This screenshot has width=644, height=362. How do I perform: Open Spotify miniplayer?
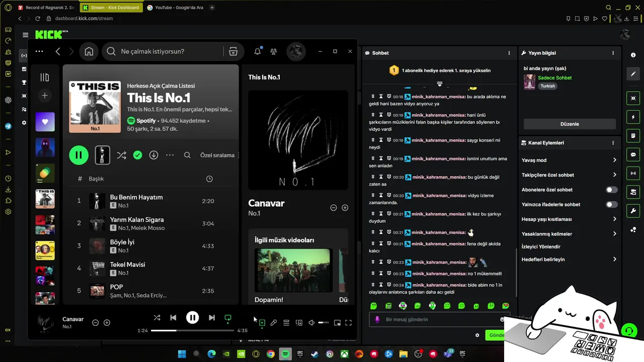337,323
